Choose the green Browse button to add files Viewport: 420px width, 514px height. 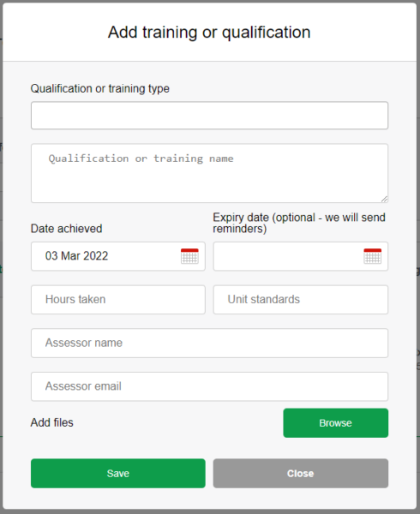336,423
